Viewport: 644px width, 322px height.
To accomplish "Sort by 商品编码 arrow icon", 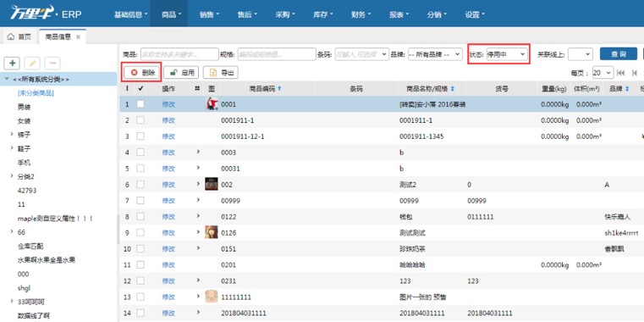I will pyautogui.click(x=280, y=88).
